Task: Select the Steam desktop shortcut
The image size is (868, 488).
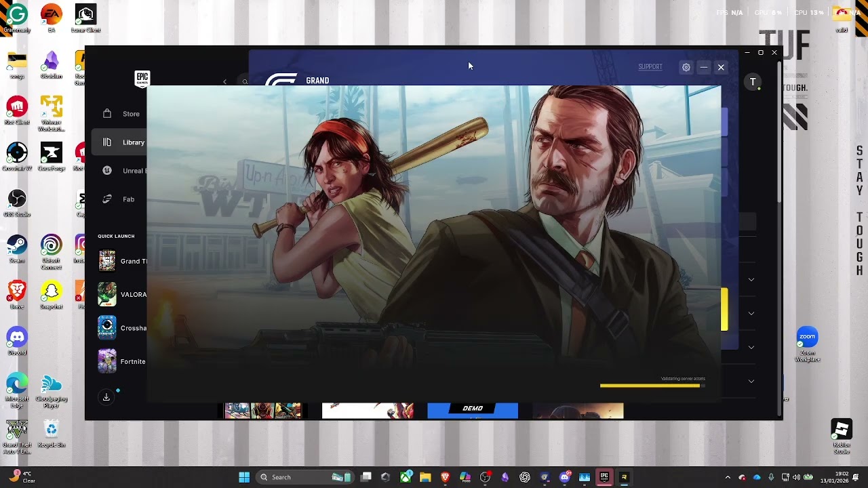Action: pyautogui.click(x=17, y=249)
